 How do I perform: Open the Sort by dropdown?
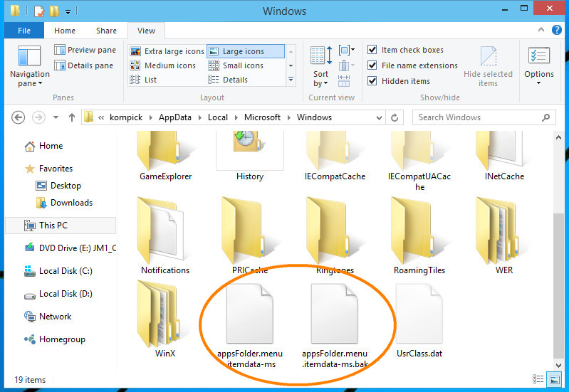coord(320,67)
